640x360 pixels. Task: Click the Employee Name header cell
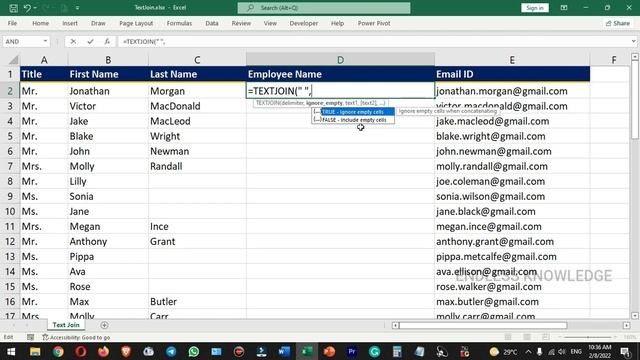point(340,74)
